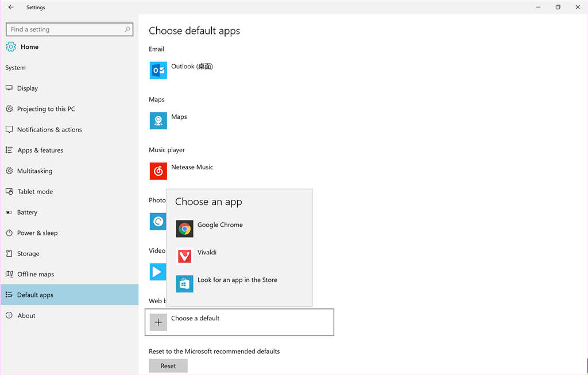Open Apps & features section
The height and width of the screenshot is (375, 588).
point(69,150)
